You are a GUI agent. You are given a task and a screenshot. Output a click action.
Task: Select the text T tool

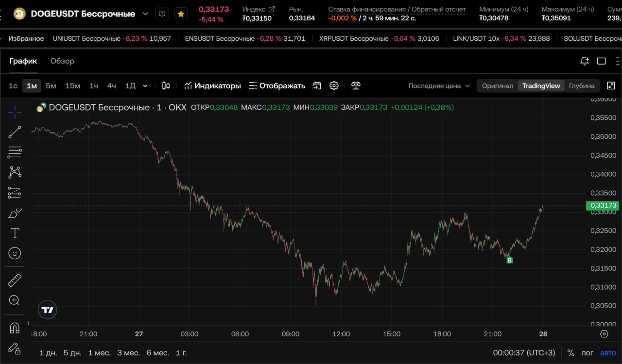click(15, 233)
